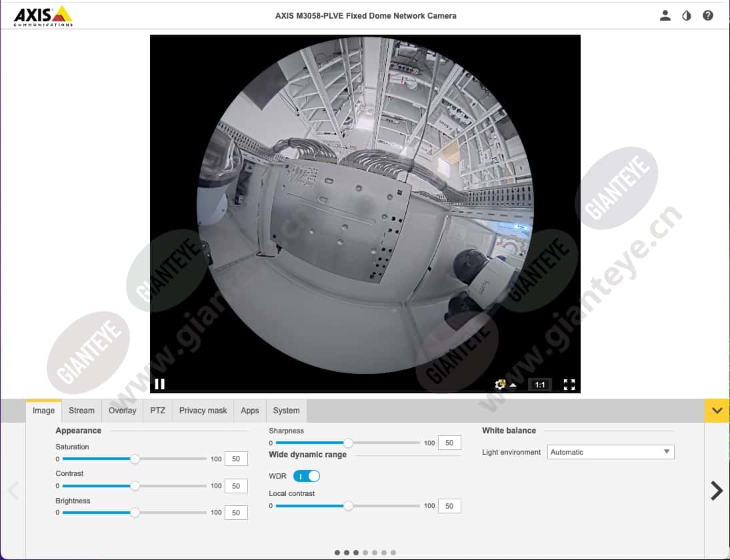730x560 pixels.
Task: Click the Appearance section heading
Action: tap(78, 431)
